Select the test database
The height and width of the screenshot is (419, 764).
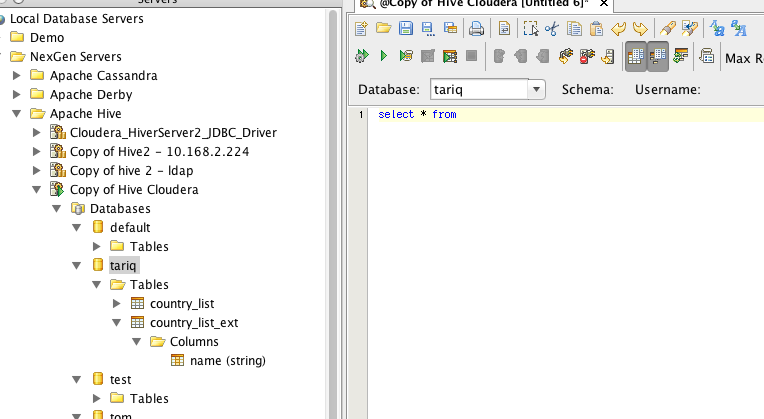[120, 380]
